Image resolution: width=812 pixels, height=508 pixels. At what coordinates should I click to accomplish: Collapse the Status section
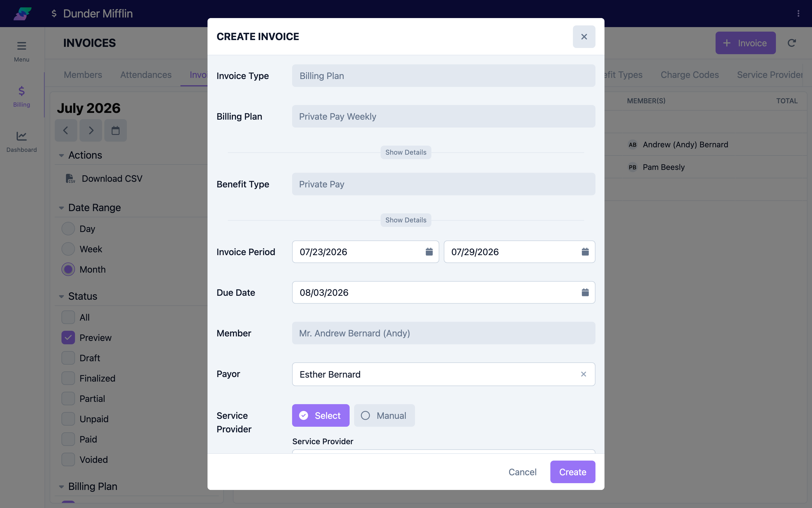pos(61,296)
